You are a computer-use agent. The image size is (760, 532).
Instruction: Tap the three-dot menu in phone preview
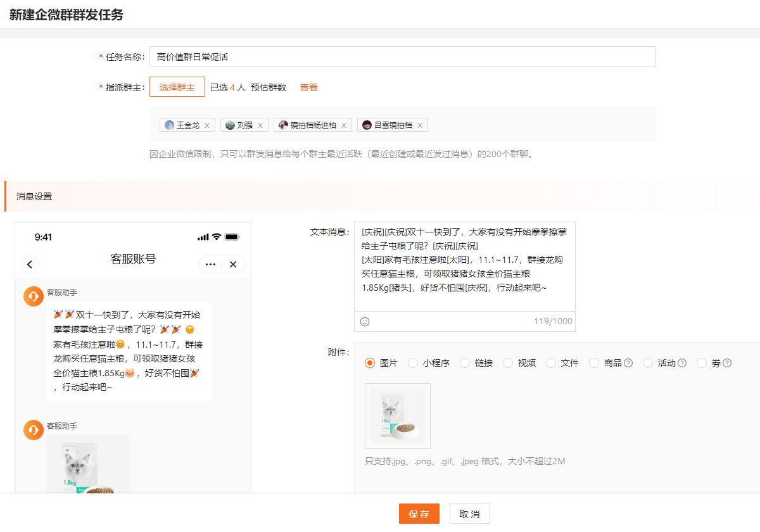pos(210,265)
